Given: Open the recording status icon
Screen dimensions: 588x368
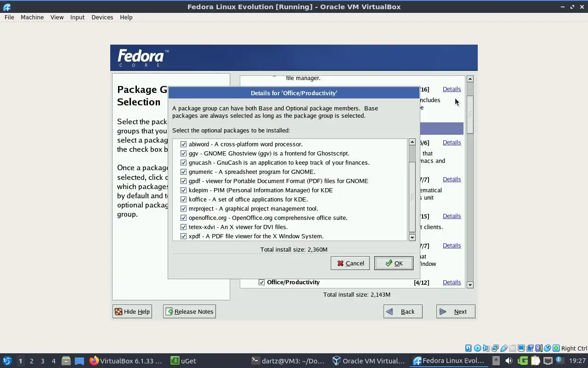Looking at the screenshot, I should (530, 348).
